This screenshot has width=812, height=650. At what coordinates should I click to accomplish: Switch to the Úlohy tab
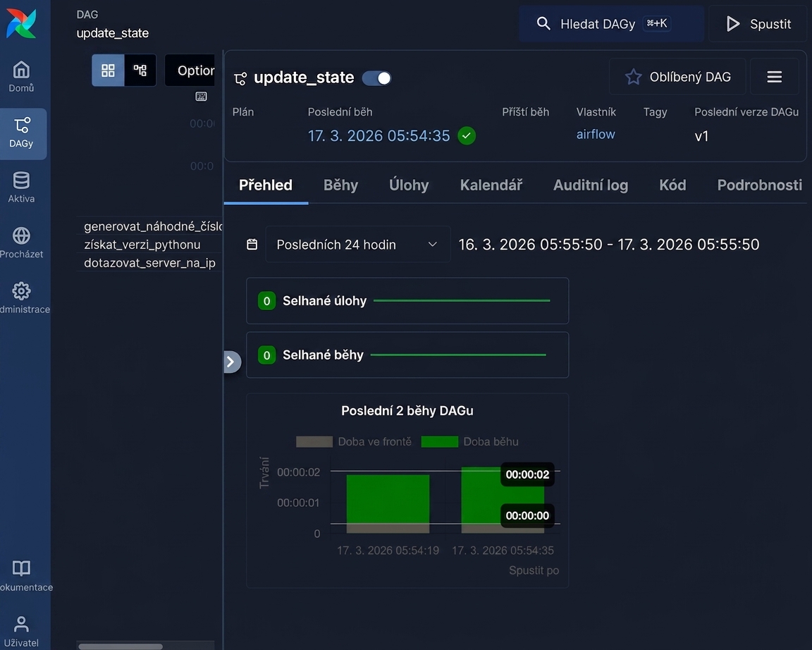coord(409,185)
